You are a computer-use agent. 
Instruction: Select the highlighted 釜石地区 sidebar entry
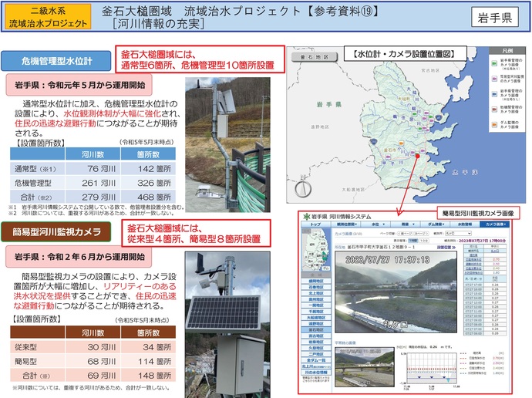tap(315, 330)
